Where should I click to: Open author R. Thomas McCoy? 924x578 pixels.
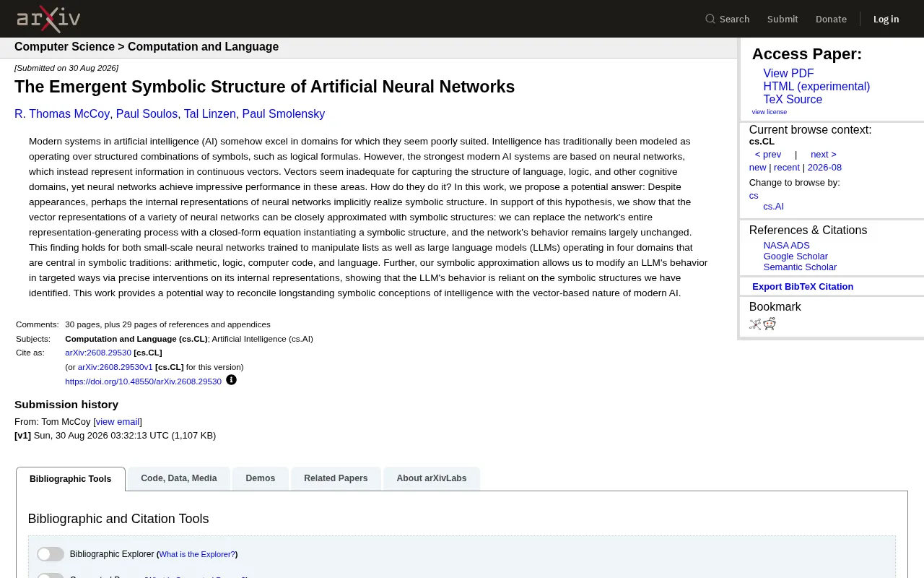pos(62,114)
